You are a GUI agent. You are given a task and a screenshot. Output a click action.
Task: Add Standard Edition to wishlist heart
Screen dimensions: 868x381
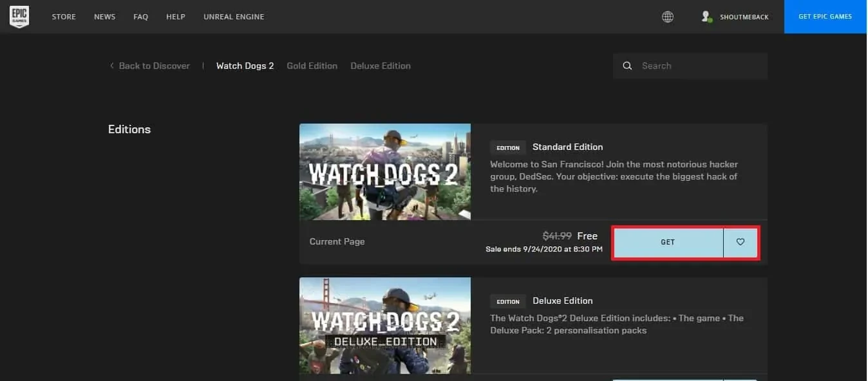coord(741,242)
